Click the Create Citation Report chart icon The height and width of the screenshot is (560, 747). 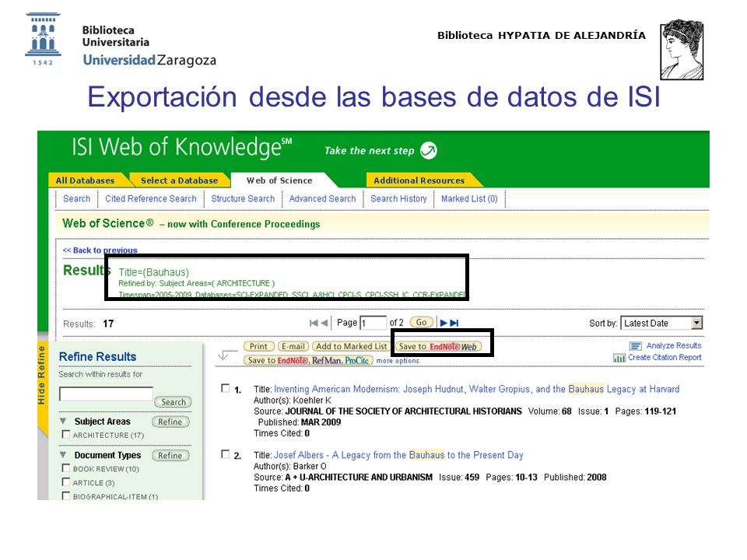(x=619, y=358)
